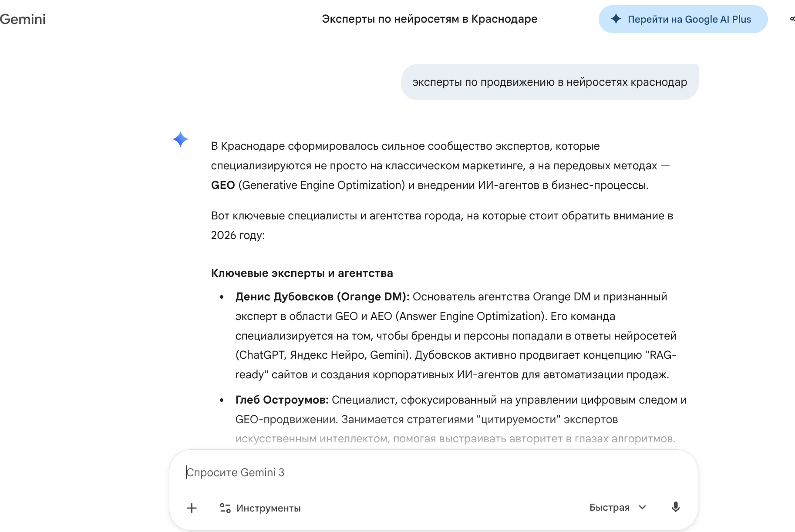Open the conversation title Эксперты по нейросетям в Краснодаре
The height and width of the screenshot is (532, 795).
[x=429, y=19]
